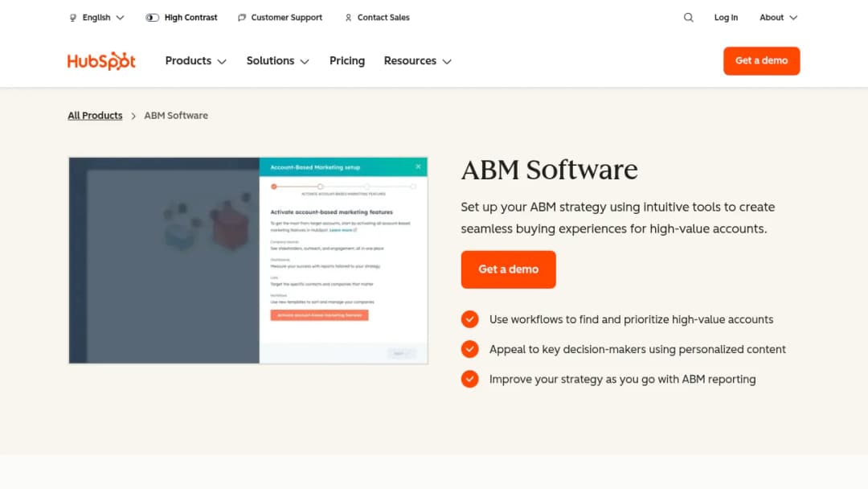Click ABM Software breadcrumb text
This screenshot has height=489, width=868.
point(176,115)
